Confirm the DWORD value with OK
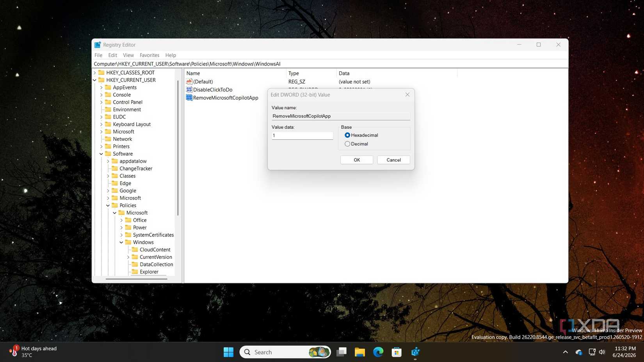644x362 pixels. 357,160
